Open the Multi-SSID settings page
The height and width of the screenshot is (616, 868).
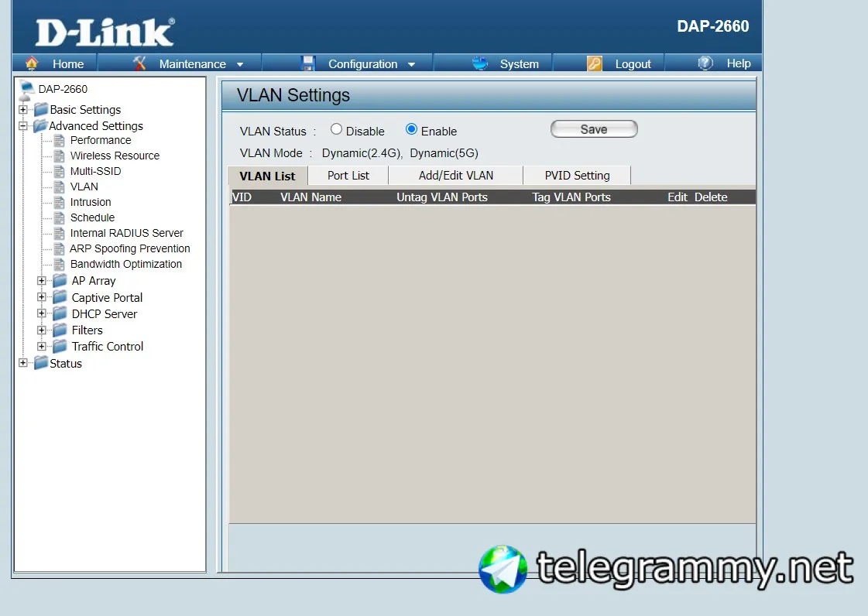click(x=95, y=172)
